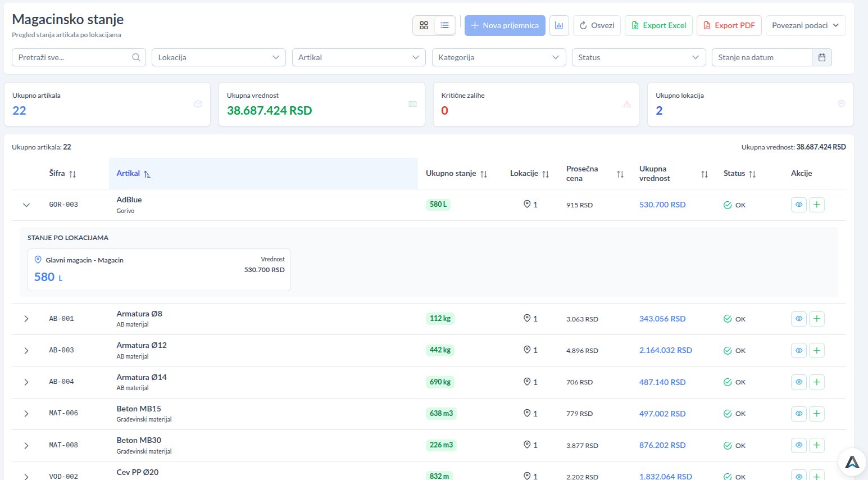Open the Kategorija filter dropdown
868x480 pixels.
[x=498, y=57]
